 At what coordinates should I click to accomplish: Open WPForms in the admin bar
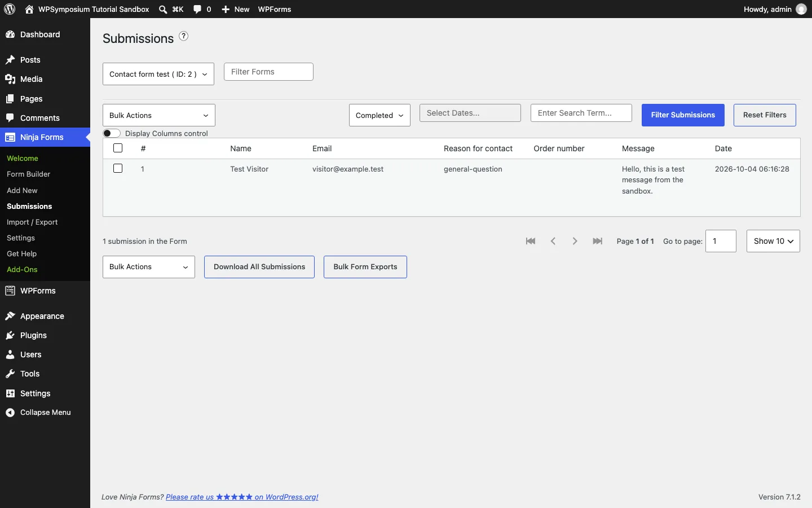(x=275, y=9)
